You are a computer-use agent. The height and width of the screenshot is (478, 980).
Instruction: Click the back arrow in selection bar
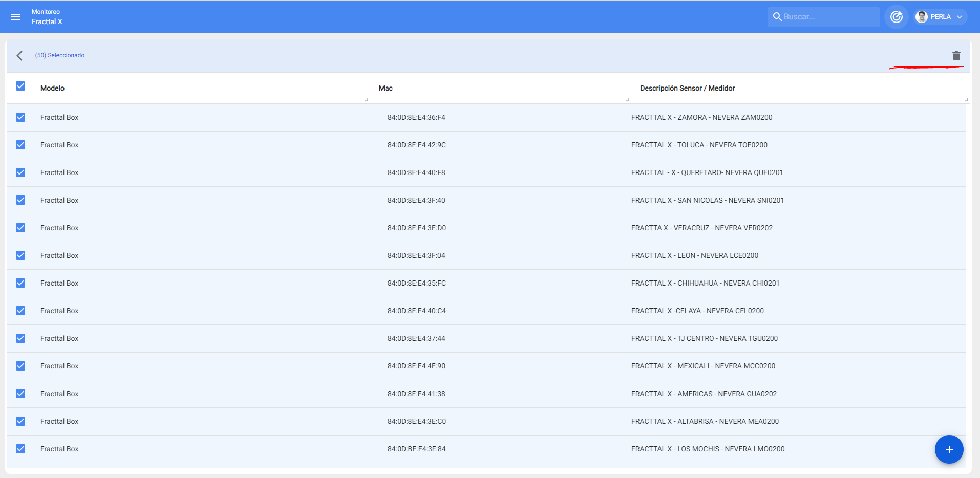point(19,56)
